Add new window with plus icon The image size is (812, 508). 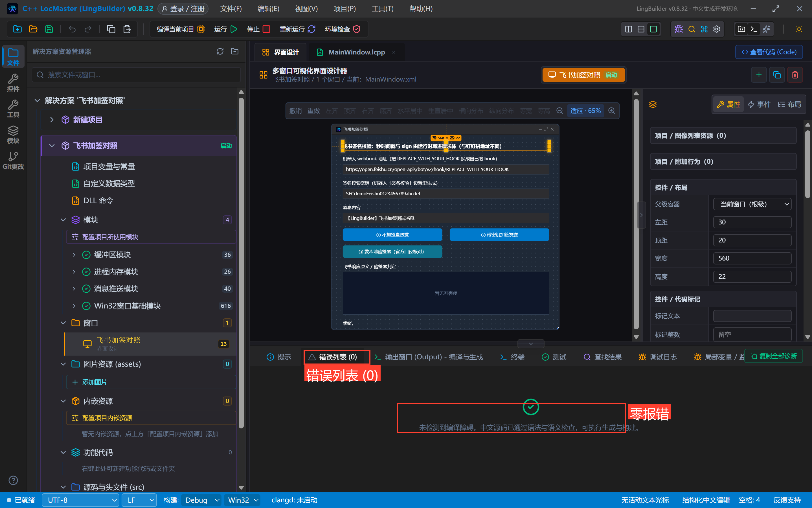(759, 75)
